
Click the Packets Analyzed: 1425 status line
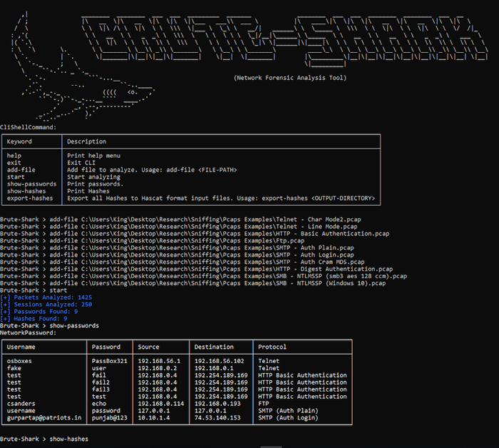pyautogui.click(x=46, y=297)
